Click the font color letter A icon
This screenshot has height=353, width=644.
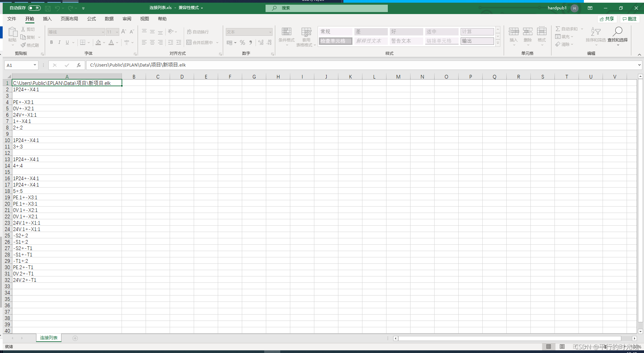(111, 42)
